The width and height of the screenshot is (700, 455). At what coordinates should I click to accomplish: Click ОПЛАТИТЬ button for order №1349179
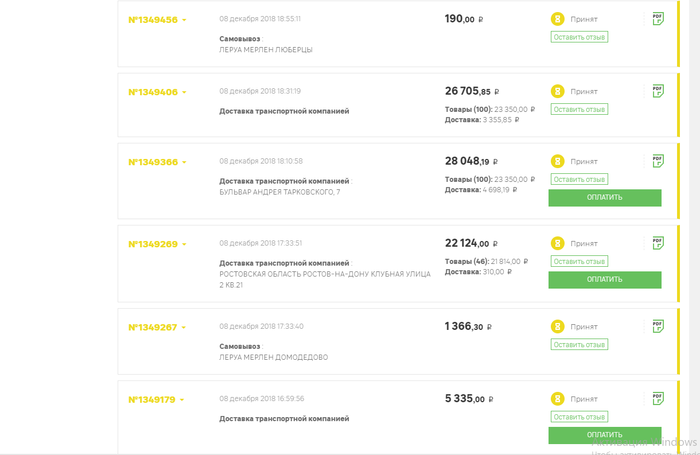[x=604, y=435]
